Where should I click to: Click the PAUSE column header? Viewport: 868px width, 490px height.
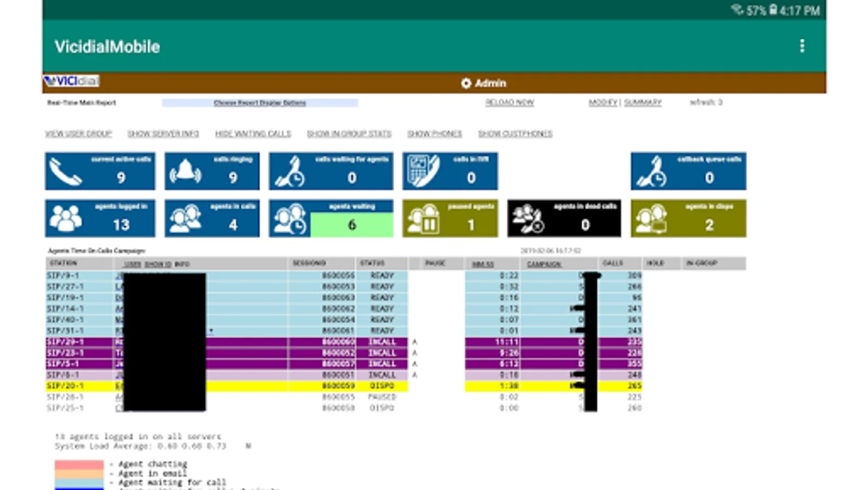tap(435, 263)
